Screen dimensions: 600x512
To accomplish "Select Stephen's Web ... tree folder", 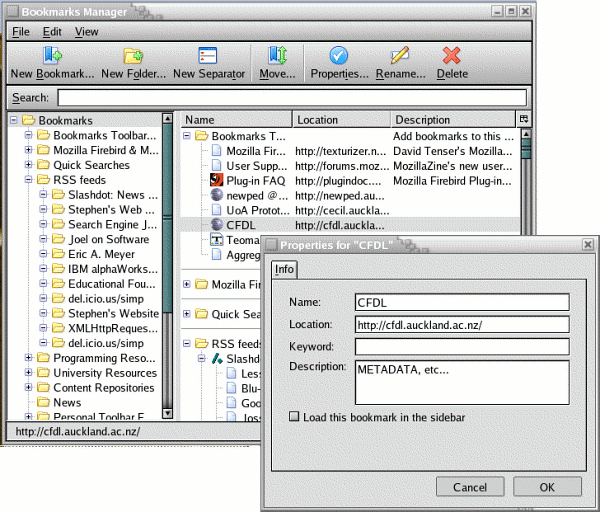I will click(111, 209).
